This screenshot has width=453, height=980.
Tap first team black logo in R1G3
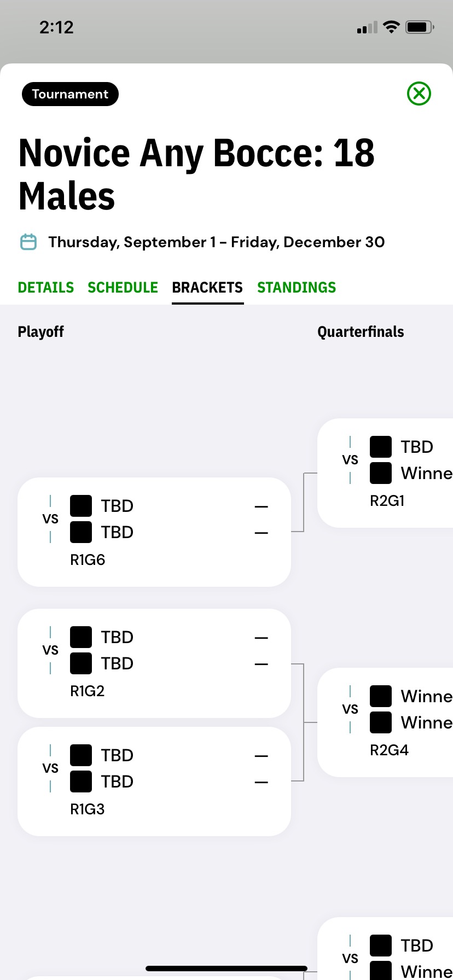81,755
